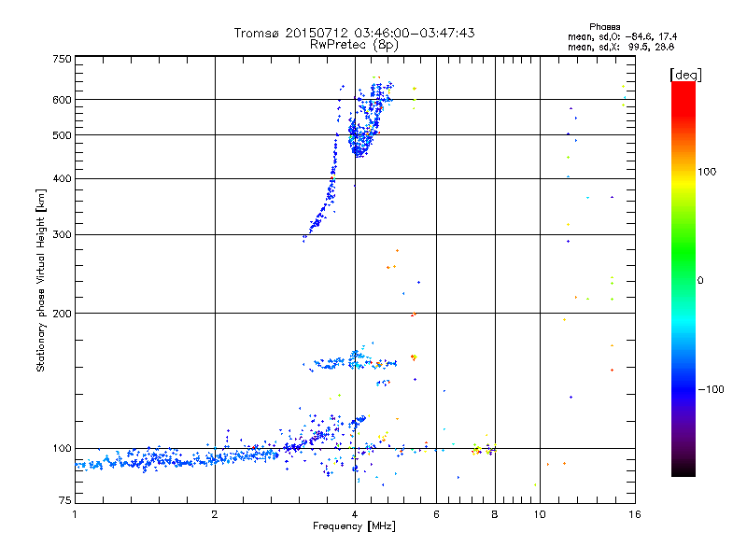Click colorbar tick label '0'
The image size is (747, 560).
pos(700,281)
